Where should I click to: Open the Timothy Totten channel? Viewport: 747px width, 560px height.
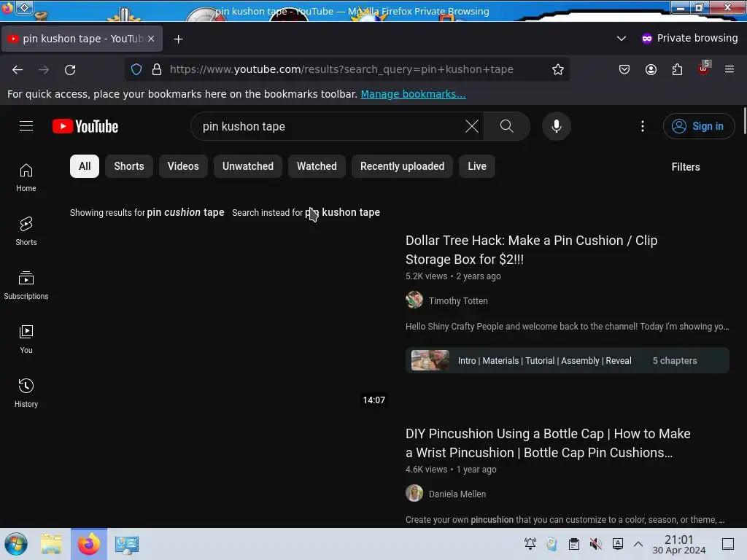point(458,301)
